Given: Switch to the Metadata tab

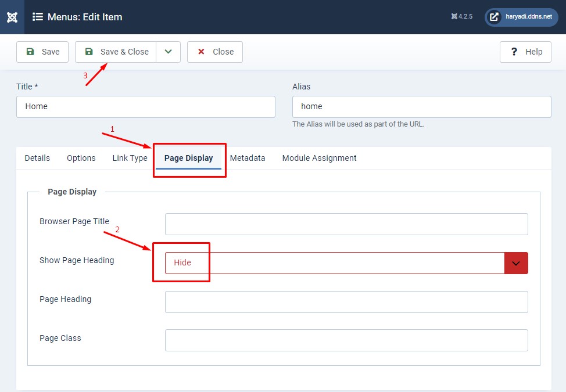Looking at the screenshot, I should click(x=248, y=158).
